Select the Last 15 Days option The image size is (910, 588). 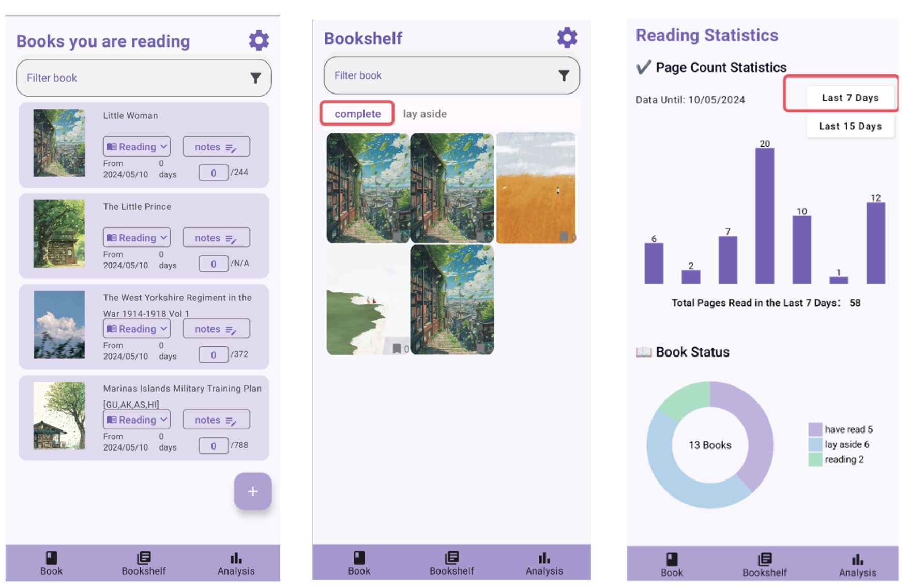click(x=851, y=126)
